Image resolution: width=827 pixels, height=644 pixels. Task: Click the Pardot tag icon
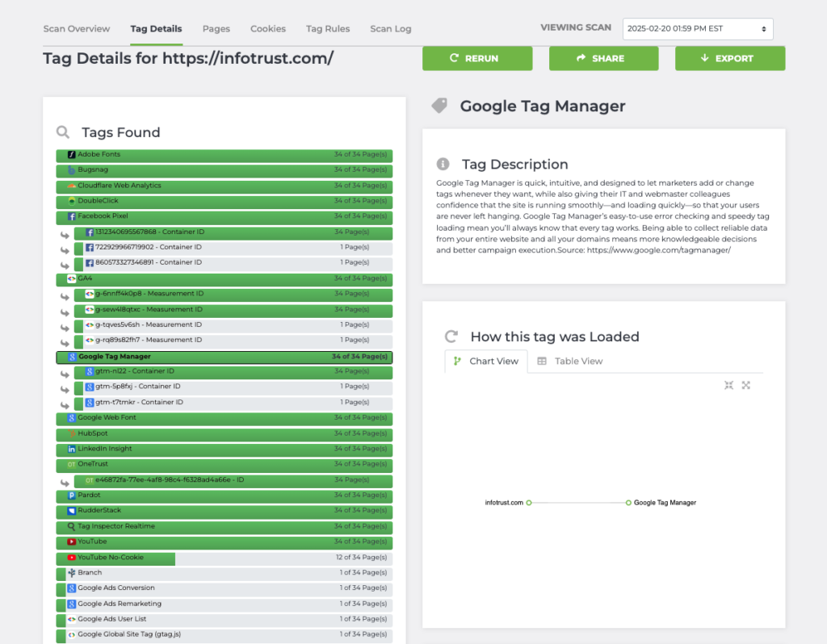[x=72, y=496]
